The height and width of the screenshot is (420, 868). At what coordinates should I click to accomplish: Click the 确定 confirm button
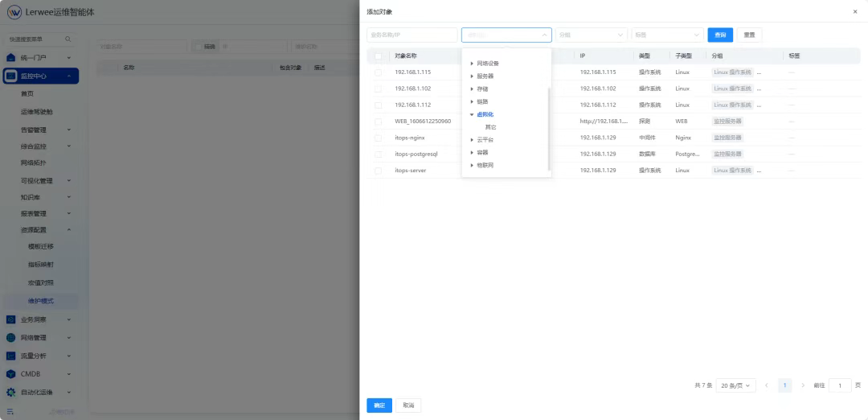tap(379, 406)
